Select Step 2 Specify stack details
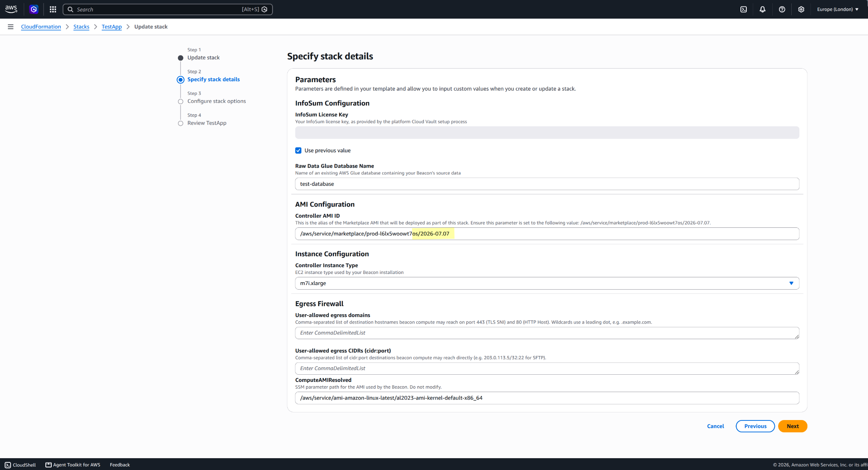 click(214, 79)
